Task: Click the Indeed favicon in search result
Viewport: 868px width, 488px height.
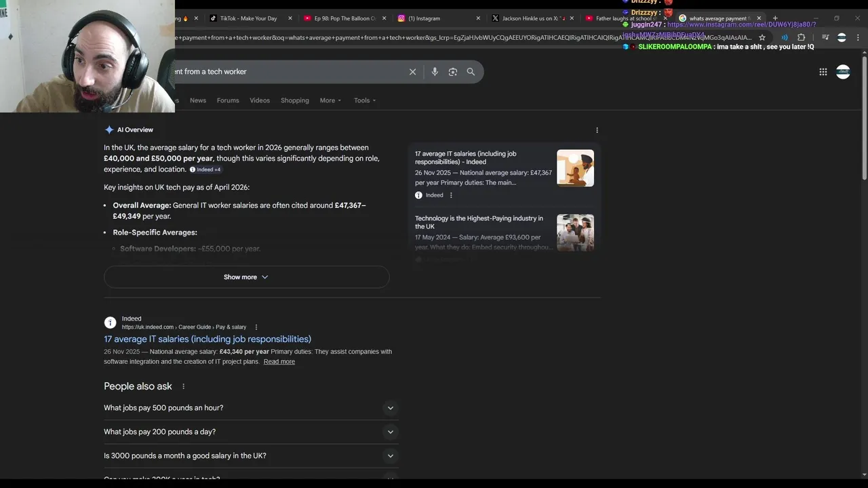Action: 110,323
